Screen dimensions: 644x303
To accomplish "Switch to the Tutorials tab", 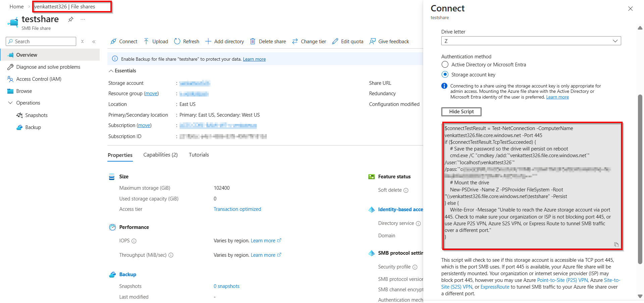I will tap(199, 155).
